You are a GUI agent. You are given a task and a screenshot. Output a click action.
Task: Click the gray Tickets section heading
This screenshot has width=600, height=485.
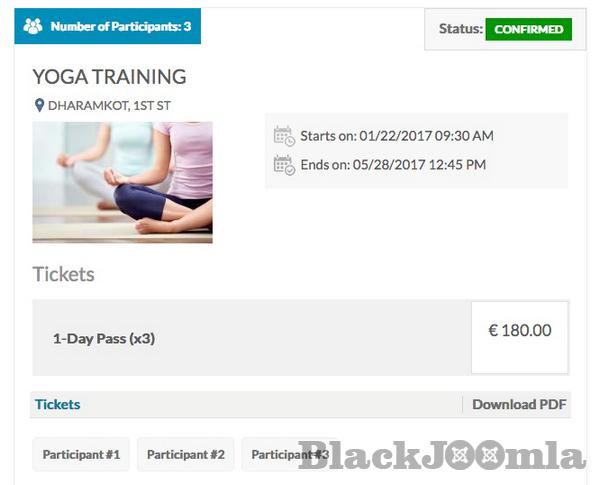tap(64, 274)
